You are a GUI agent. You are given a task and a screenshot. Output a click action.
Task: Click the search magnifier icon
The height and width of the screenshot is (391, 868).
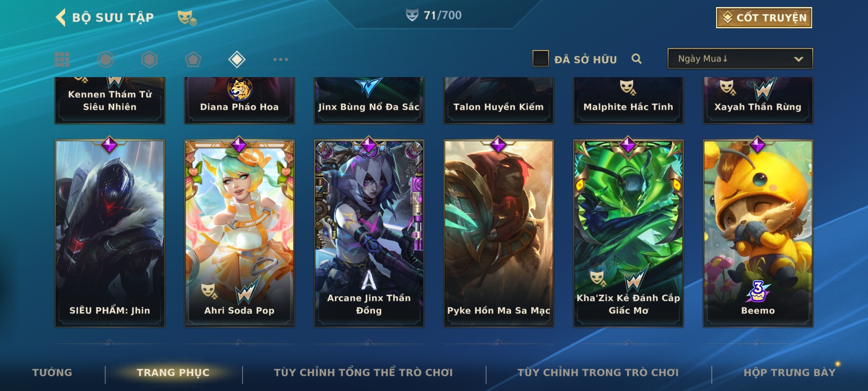coord(636,59)
